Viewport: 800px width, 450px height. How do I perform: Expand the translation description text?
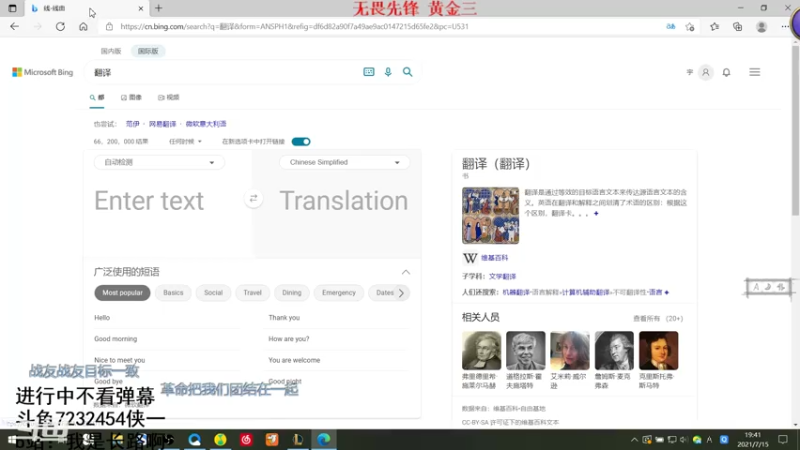(596, 213)
